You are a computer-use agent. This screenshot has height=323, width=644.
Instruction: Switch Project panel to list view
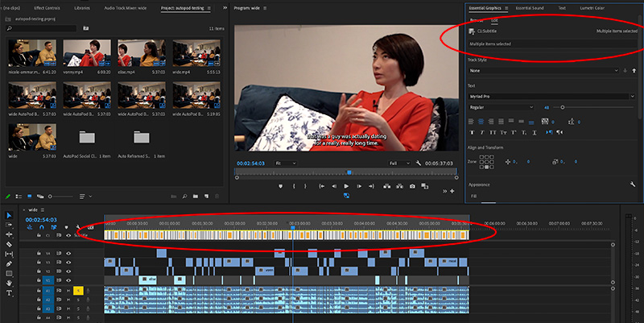point(19,197)
